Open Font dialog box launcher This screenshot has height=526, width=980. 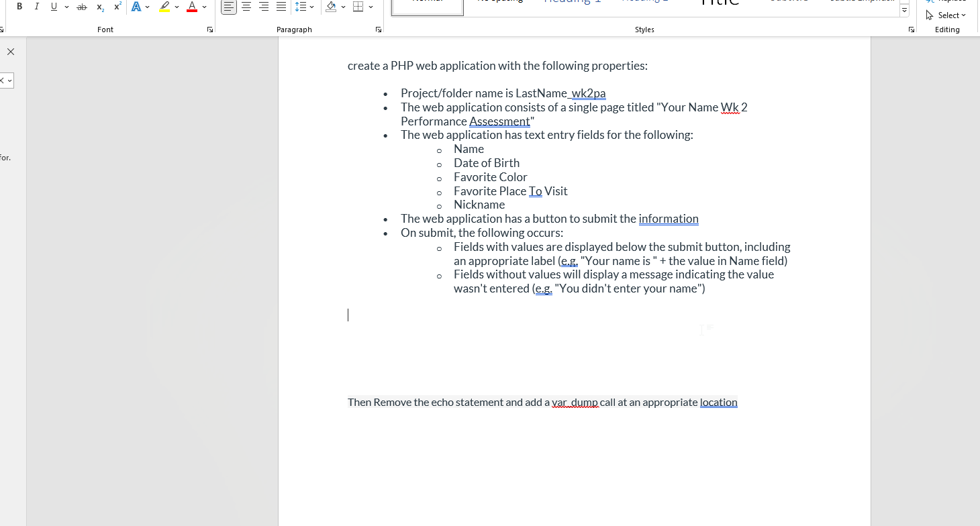210,30
